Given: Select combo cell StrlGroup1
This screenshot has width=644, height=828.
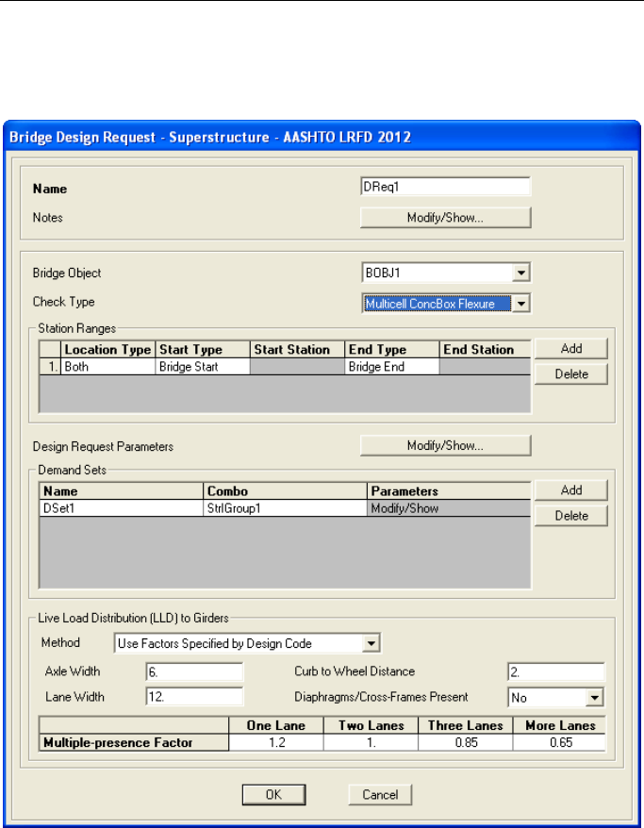Looking at the screenshot, I should tap(285, 508).
